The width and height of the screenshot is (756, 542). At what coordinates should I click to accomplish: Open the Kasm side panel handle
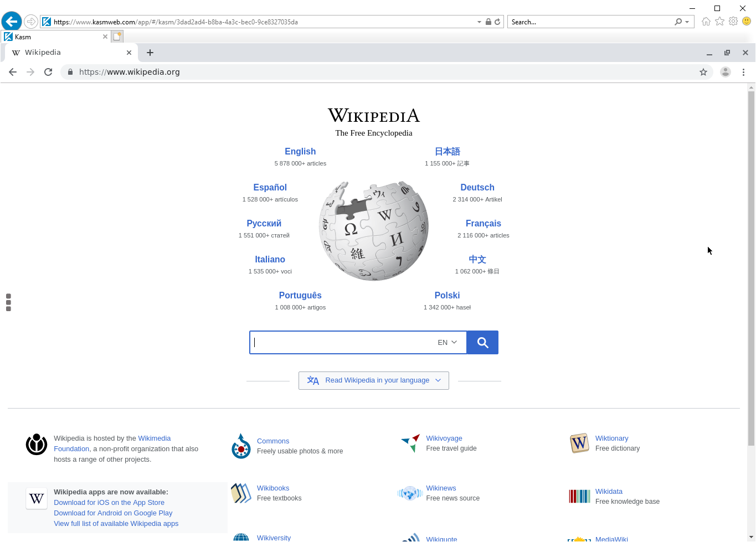[8, 302]
